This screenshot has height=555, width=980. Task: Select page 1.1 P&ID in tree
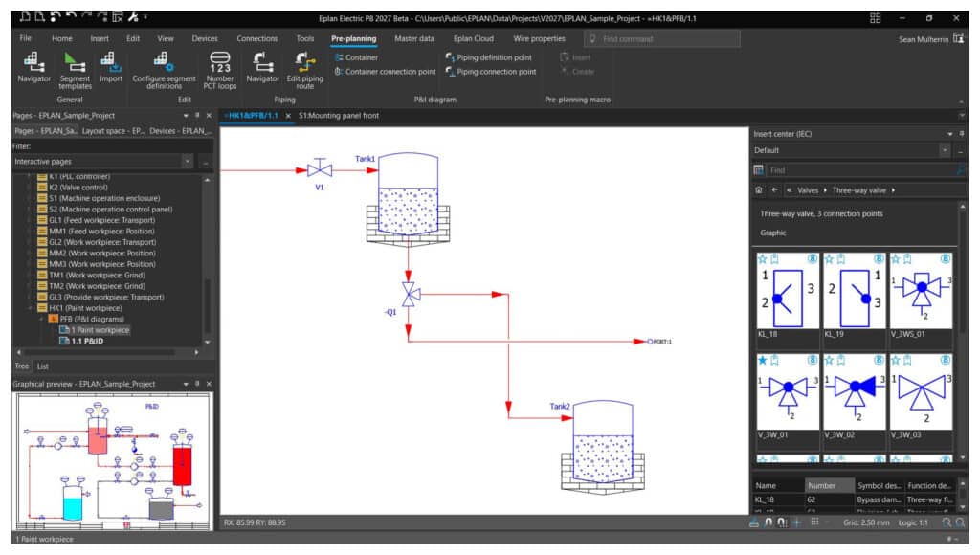click(x=87, y=342)
